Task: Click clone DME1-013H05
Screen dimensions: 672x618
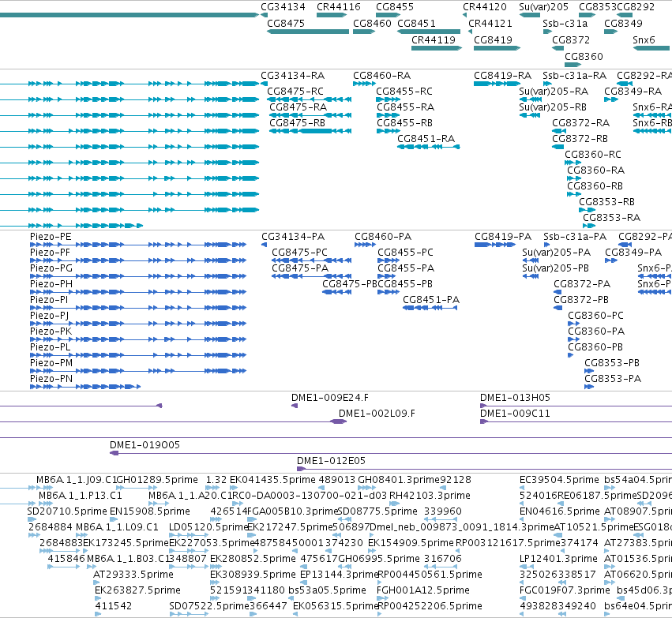Action: [x=515, y=398]
